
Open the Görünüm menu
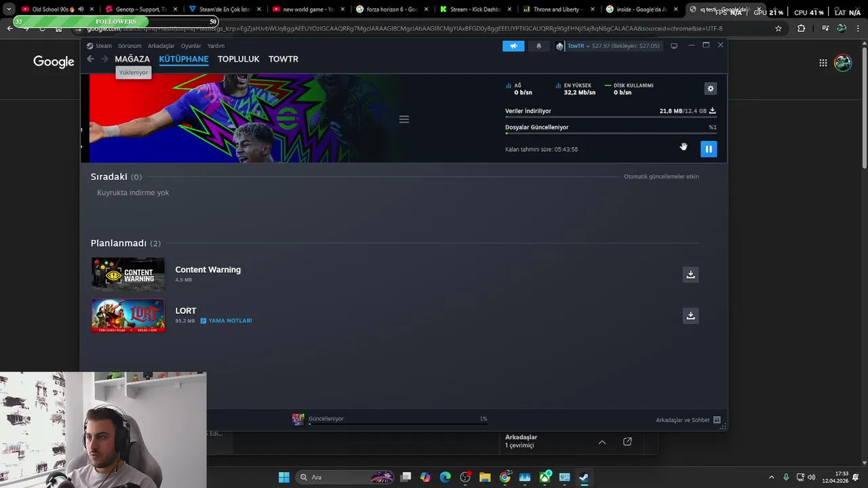(x=130, y=46)
